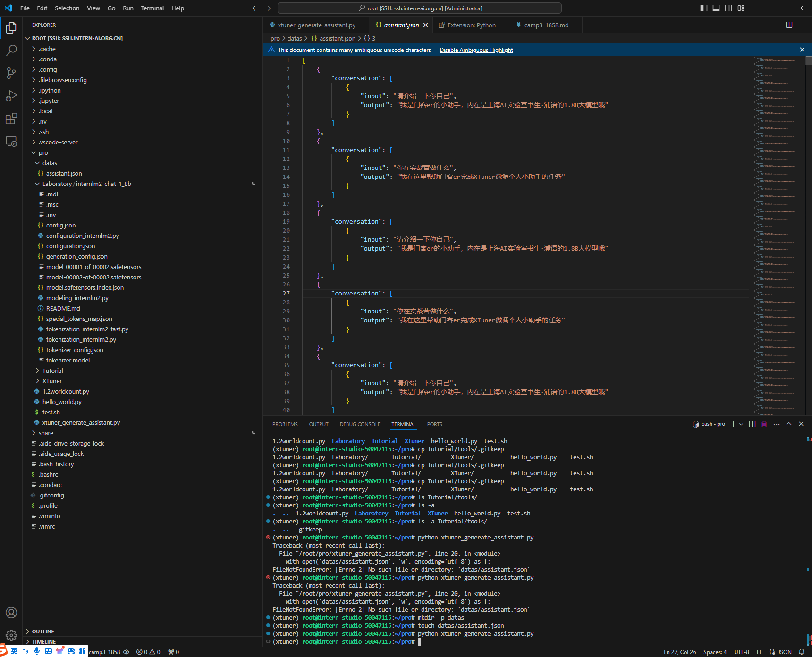Image resolution: width=812 pixels, height=657 pixels.
Task: Maximize the panel size chevron
Action: pyautogui.click(x=789, y=424)
